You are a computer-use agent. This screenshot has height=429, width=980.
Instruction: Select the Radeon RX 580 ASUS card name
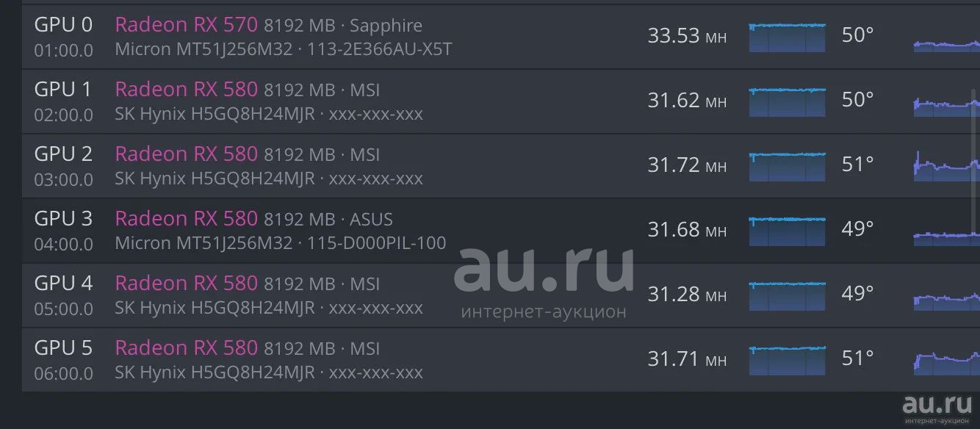186,219
